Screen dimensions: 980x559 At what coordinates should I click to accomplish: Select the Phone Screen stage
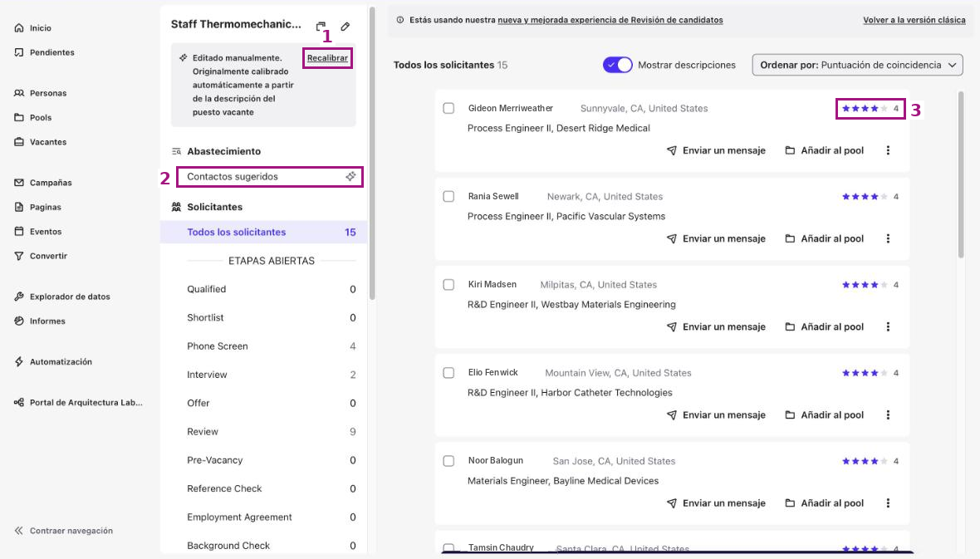[x=271, y=346]
